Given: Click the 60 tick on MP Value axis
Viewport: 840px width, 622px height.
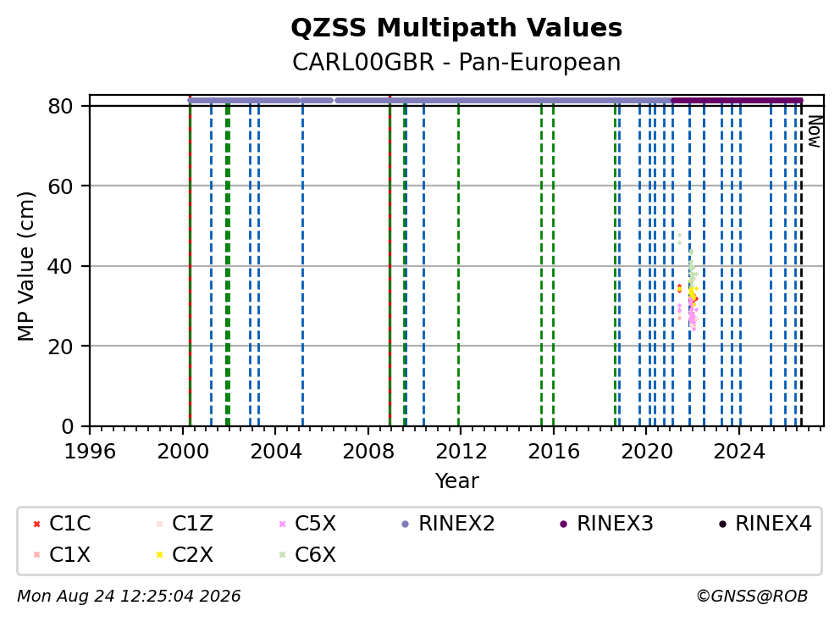Looking at the screenshot, I should click(x=60, y=186).
